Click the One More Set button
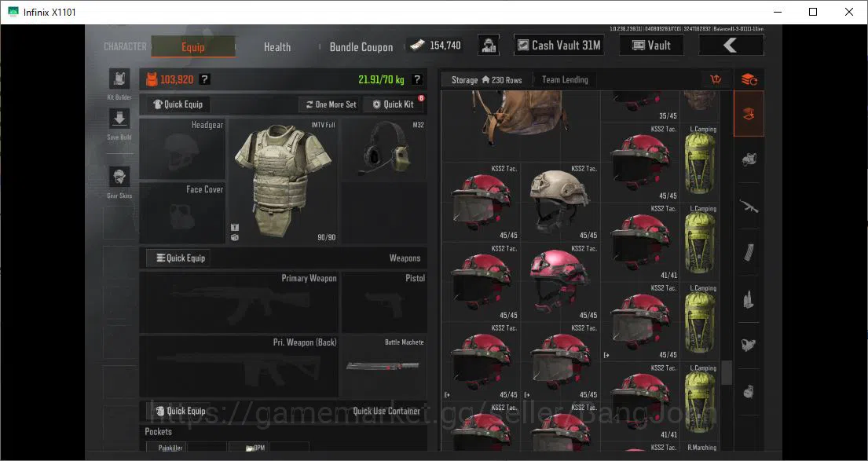 [331, 104]
